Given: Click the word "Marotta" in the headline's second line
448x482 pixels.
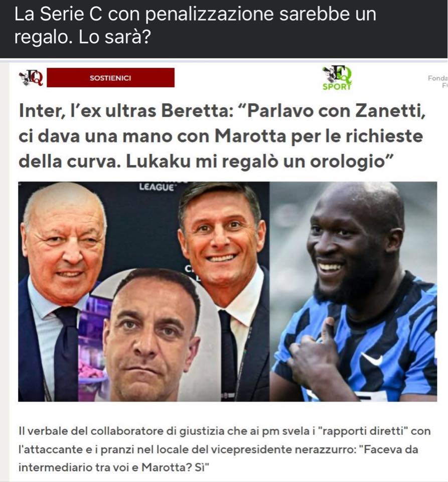Looking at the screenshot, I should pyautogui.click(x=250, y=136).
